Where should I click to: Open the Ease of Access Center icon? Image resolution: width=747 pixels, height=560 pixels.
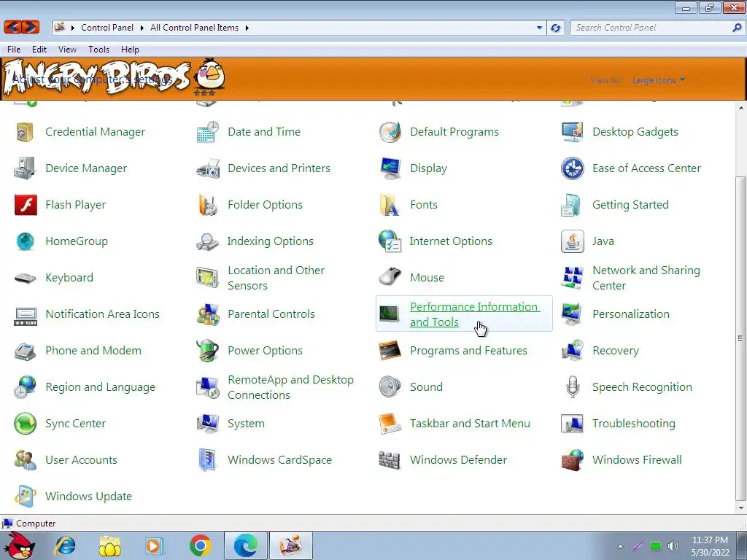coord(572,168)
